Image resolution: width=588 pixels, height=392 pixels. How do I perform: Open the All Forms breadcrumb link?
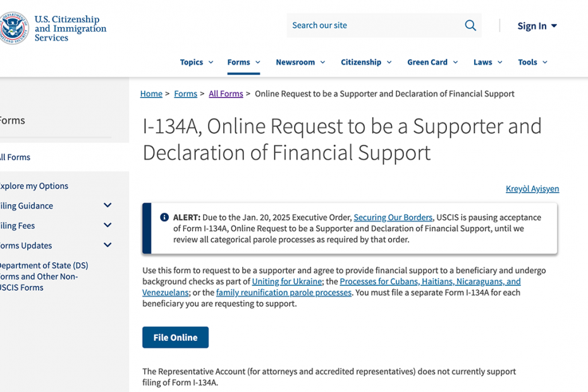coord(226,94)
